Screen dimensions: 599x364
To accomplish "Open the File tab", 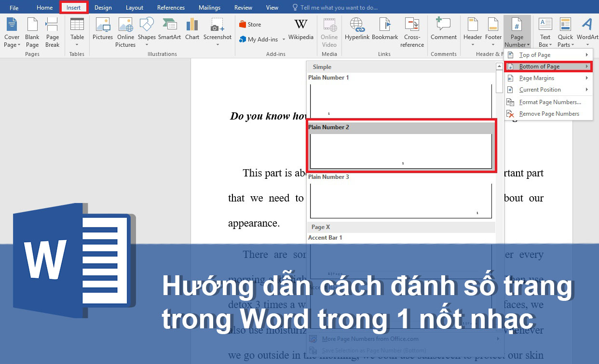I will 14,8.
